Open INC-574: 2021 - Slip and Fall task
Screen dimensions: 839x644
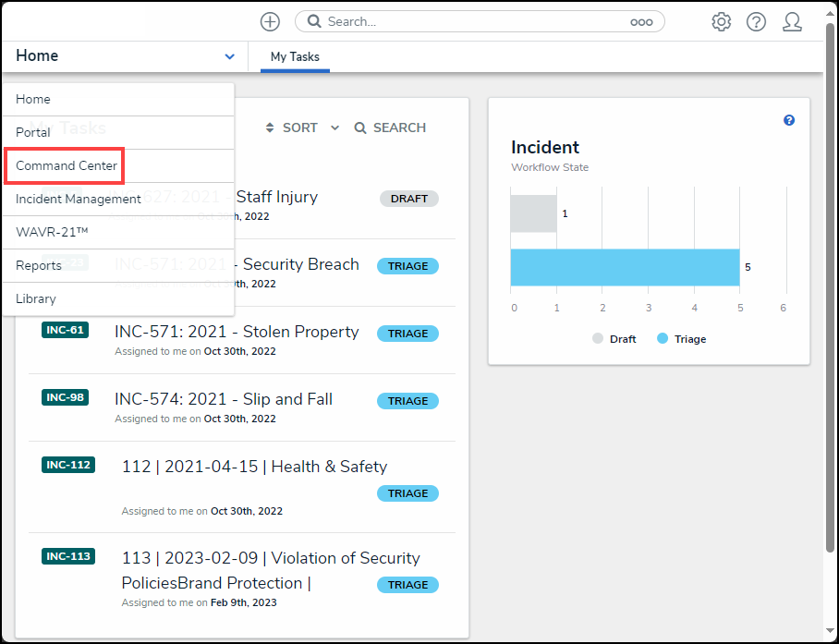pos(224,399)
